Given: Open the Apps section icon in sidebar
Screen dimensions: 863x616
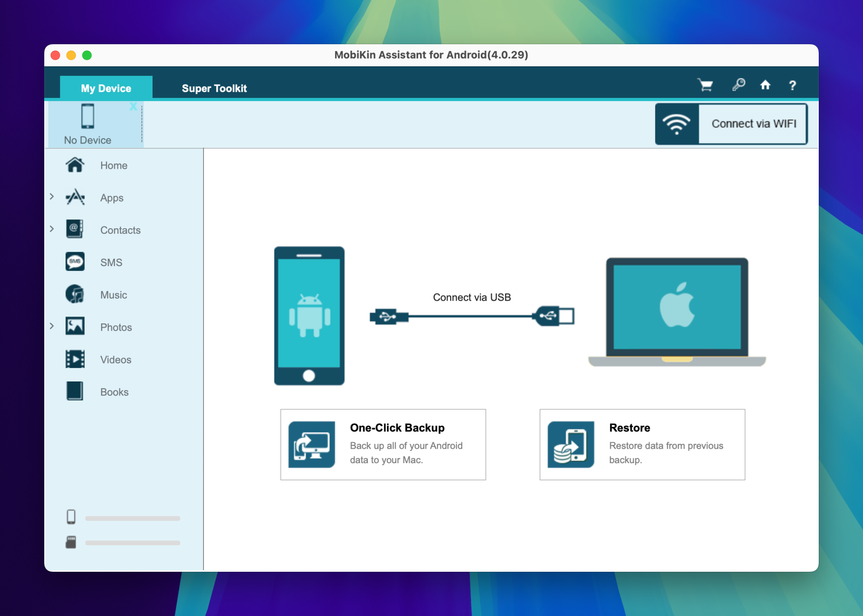Looking at the screenshot, I should pyautogui.click(x=75, y=197).
